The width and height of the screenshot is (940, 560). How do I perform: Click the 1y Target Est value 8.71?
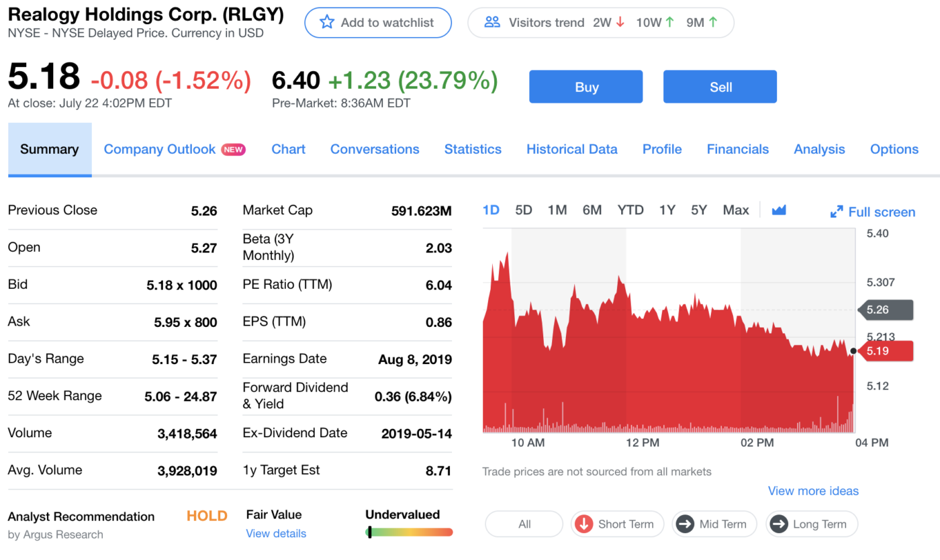click(x=439, y=471)
